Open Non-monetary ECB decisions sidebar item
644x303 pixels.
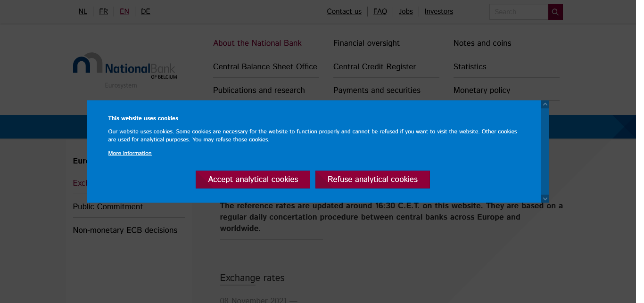(125, 230)
